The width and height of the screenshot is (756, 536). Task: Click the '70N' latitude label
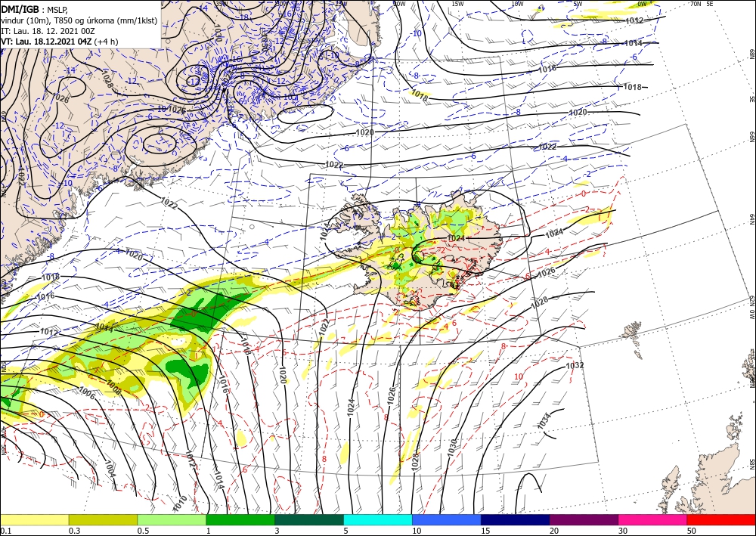pos(696,3)
